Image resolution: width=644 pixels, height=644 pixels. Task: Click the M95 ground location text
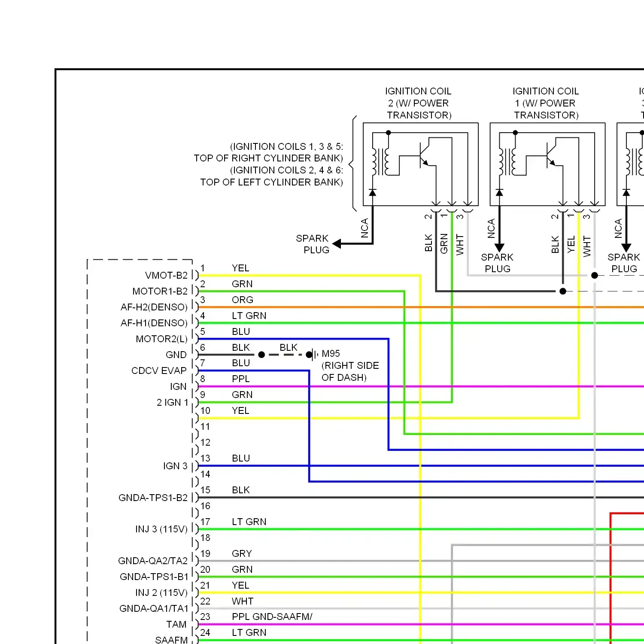click(x=350, y=365)
